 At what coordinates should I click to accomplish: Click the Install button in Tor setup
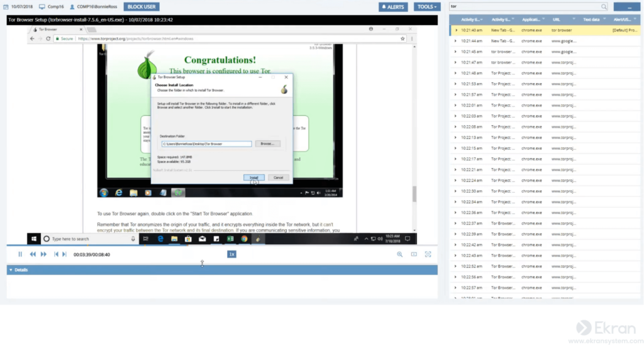(x=254, y=177)
